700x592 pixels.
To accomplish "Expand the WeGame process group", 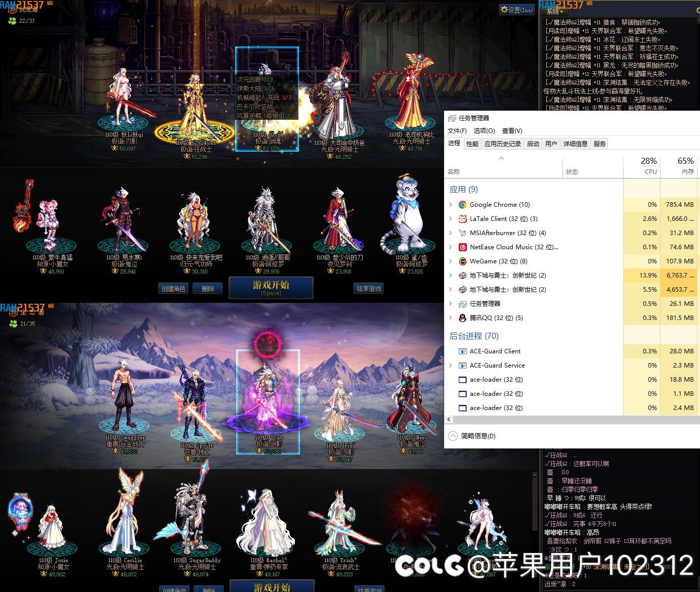I will pos(451,261).
